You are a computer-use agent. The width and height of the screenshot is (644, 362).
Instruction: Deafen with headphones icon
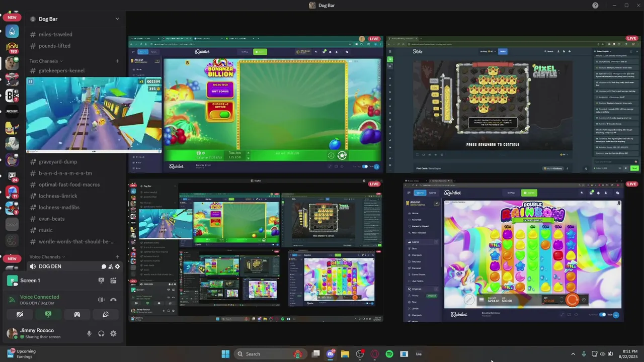tap(101, 333)
